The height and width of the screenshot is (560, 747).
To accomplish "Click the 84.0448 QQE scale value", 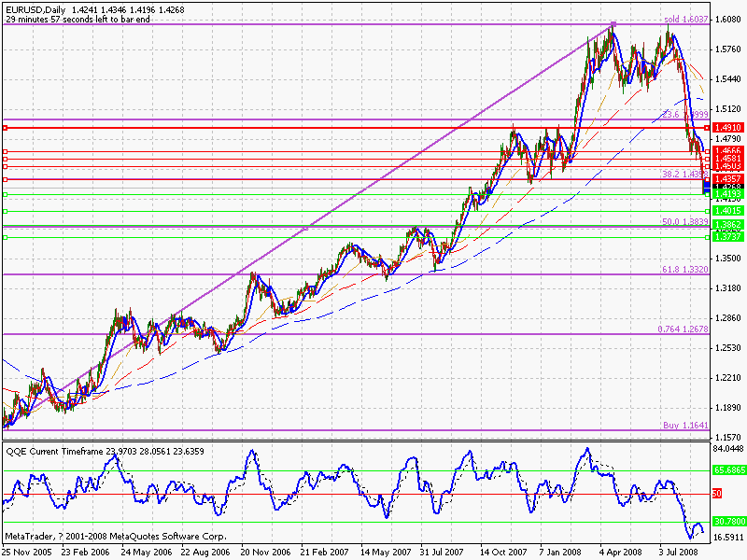I will coord(729,449).
